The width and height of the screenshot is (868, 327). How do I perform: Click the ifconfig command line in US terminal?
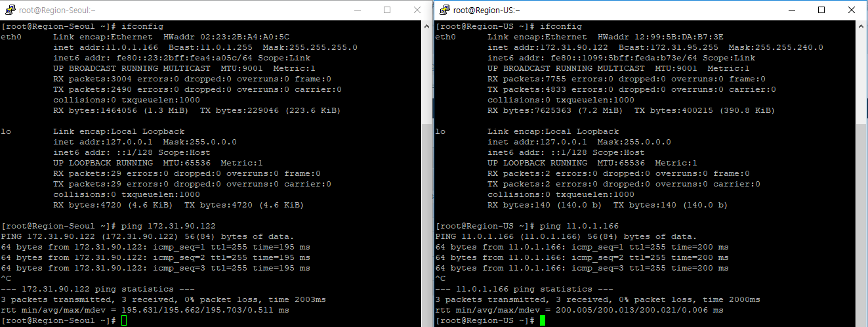click(x=508, y=26)
